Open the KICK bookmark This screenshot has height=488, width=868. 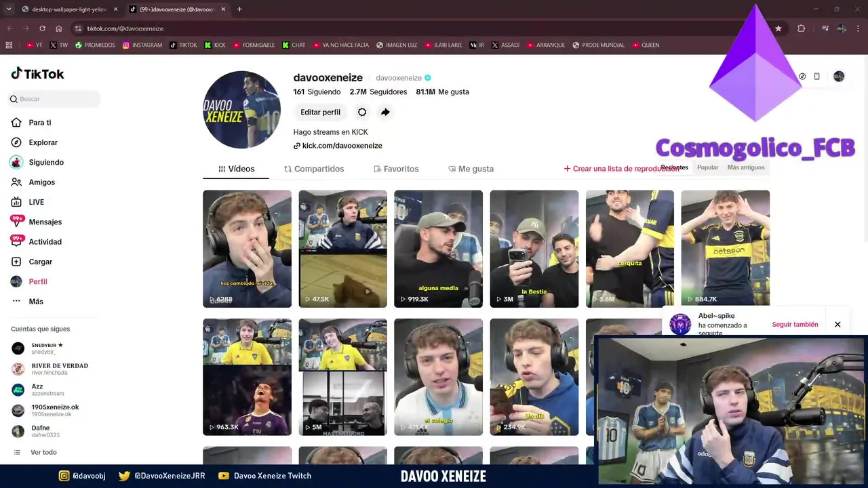pyautogui.click(x=215, y=45)
